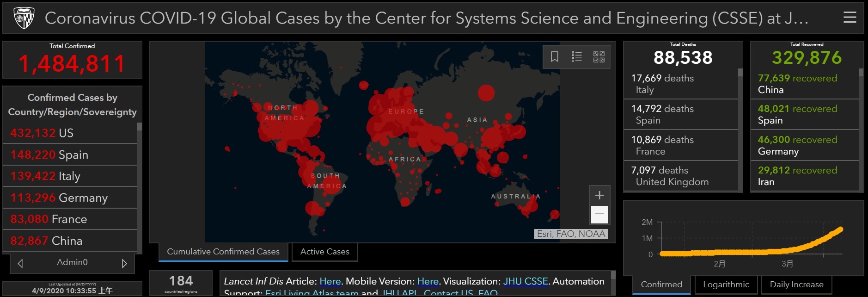The width and height of the screenshot is (868, 297).
Task: Select Germany in confirmed cases list
Action: [70, 198]
